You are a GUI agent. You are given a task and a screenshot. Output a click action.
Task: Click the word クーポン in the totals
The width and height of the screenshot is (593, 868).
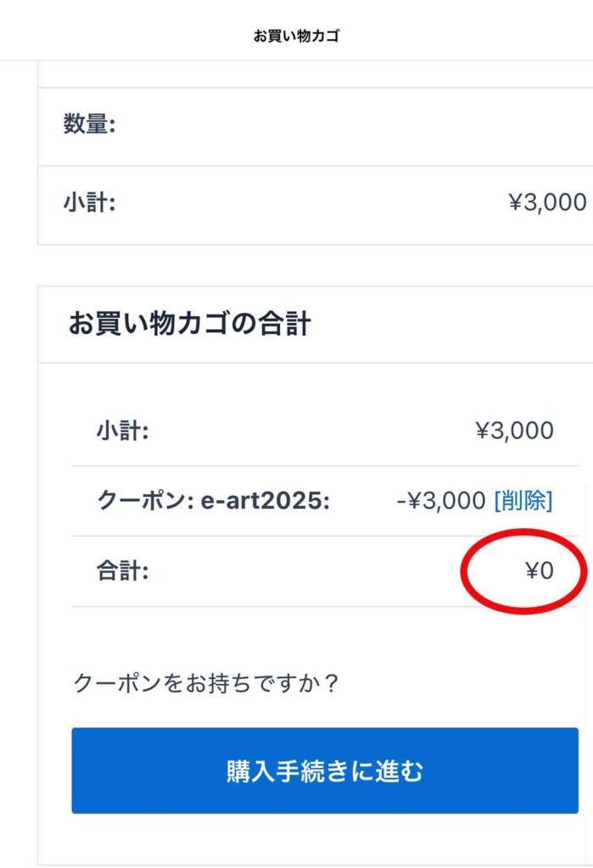pyautogui.click(x=144, y=501)
